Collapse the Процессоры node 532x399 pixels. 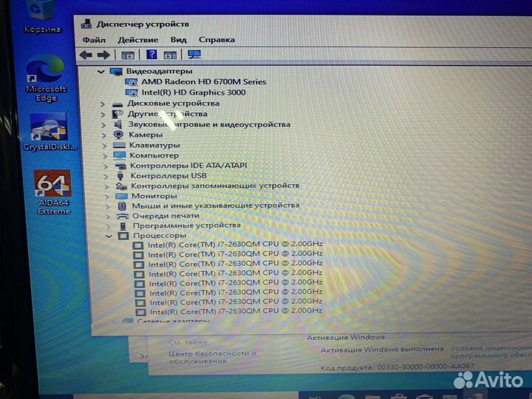(x=109, y=236)
